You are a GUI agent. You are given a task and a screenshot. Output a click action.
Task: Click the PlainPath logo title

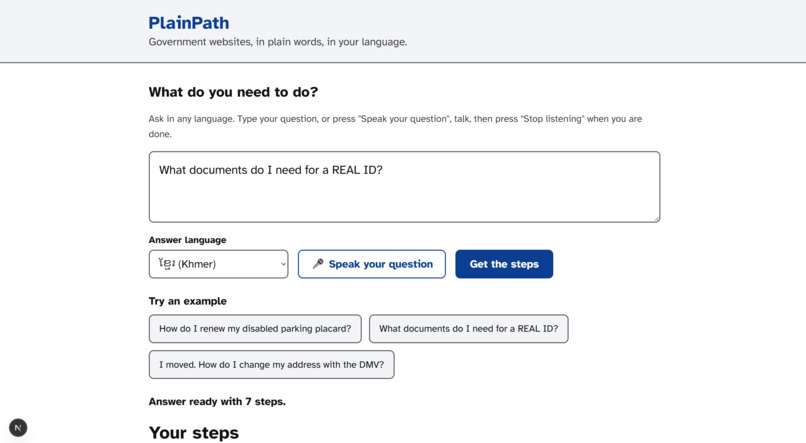click(x=189, y=23)
